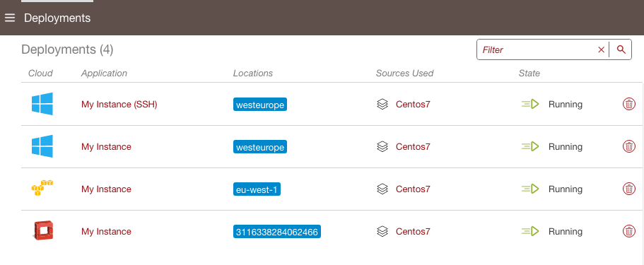Click the running state icon in eu-west-1 row
644x265 pixels.
pos(530,189)
